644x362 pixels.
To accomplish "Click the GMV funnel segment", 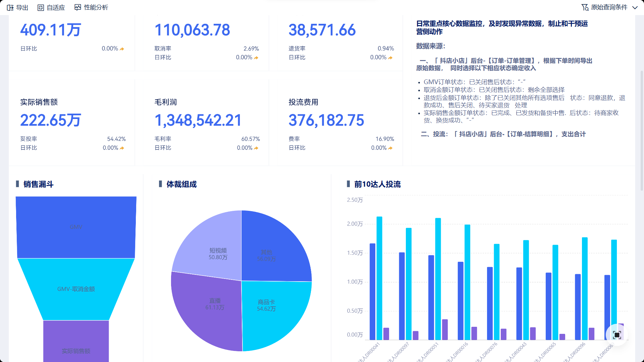I will (x=76, y=227).
